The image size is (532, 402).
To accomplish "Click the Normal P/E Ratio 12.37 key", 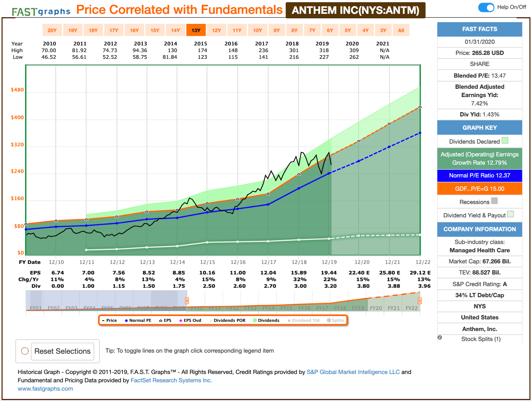I will [479, 175].
